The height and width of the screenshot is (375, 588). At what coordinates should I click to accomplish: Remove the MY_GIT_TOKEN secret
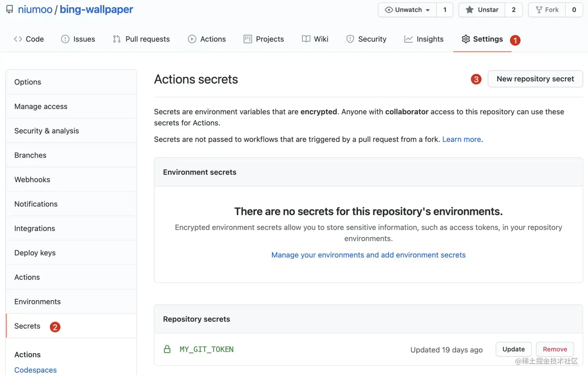point(555,349)
